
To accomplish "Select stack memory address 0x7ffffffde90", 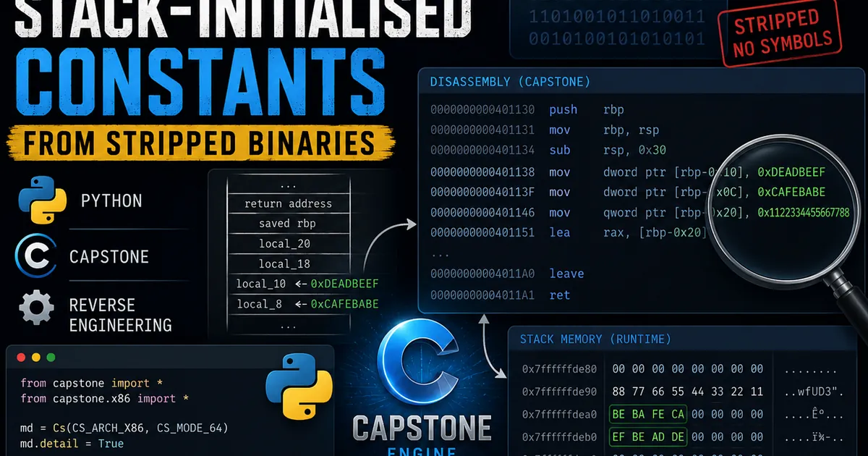I will click(x=559, y=392).
